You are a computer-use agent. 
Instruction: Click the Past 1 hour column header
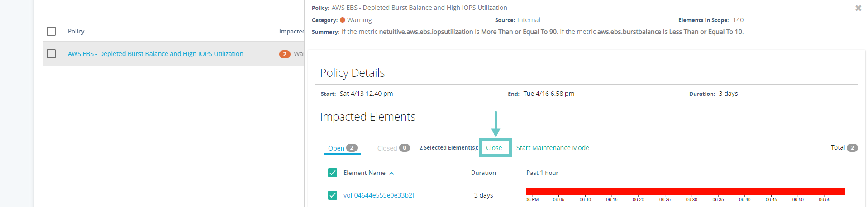[x=542, y=173]
